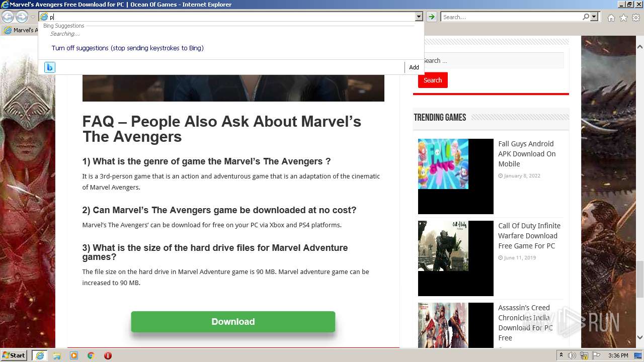The height and width of the screenshot is (362, 644).
Task: Click the website sidebar Search field
Action: coord(491,60)
